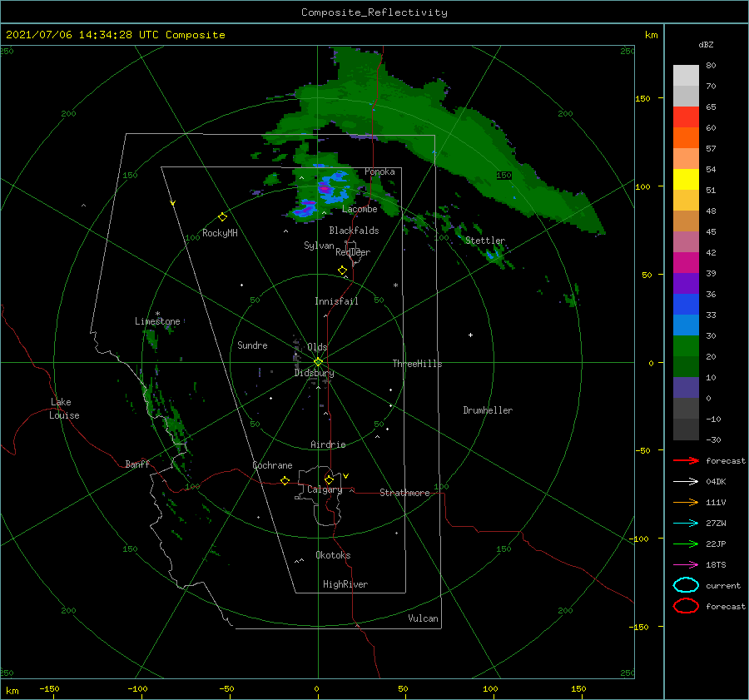This screenshot has width=749, height=700.
Task: Pick the lightest gray 70-80 dBZ swatch
Action: 686,76
